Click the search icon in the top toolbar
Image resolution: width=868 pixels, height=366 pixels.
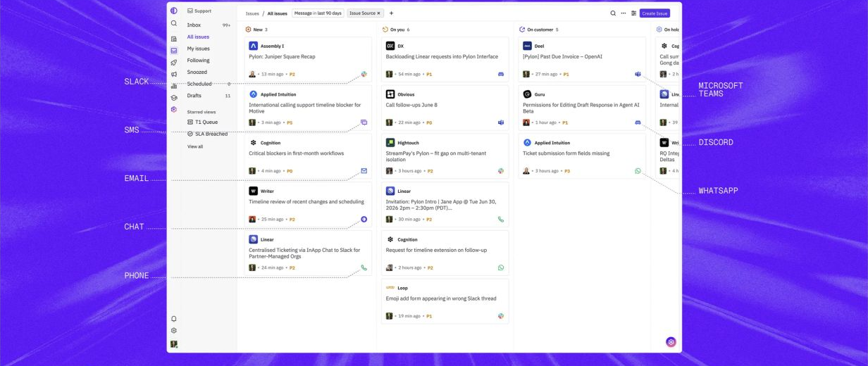click(x=613, y=13)
